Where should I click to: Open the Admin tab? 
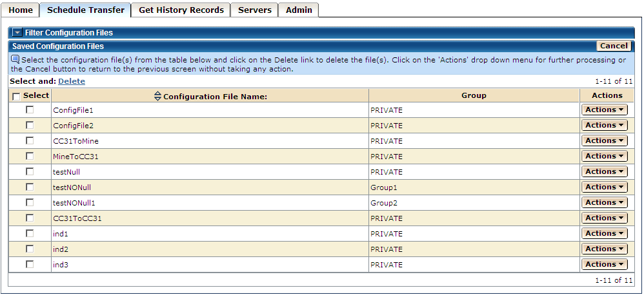[x=299, y=10]
